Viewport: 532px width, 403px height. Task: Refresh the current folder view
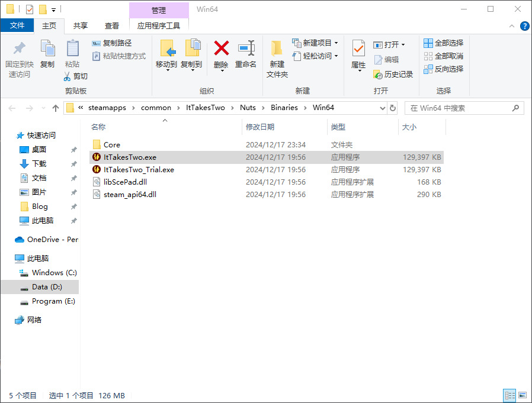[393, 108]
